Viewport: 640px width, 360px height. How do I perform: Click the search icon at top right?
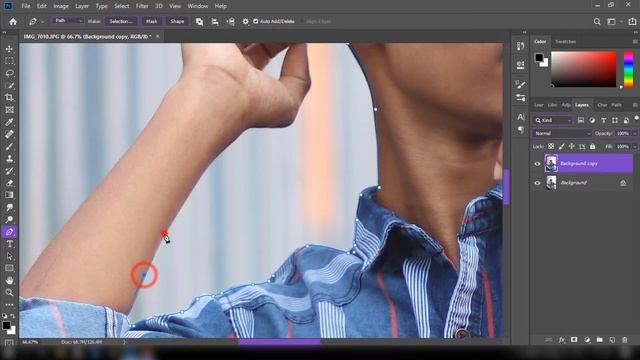coord(597,22)
